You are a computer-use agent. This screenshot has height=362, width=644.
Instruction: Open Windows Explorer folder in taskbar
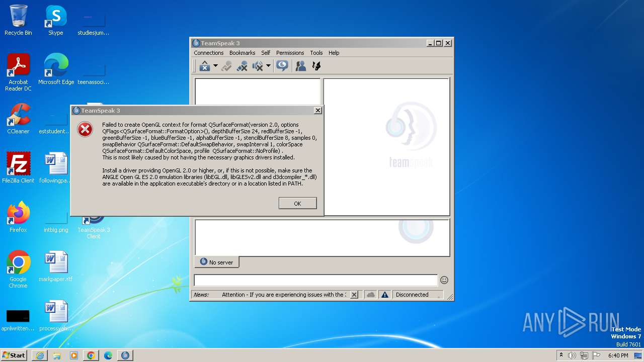[57, 355]
